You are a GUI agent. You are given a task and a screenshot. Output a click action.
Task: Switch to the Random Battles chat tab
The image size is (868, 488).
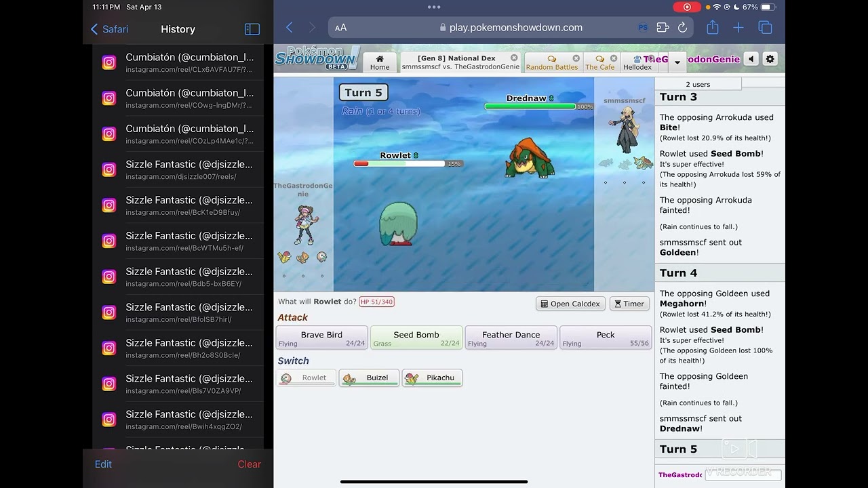552,62
